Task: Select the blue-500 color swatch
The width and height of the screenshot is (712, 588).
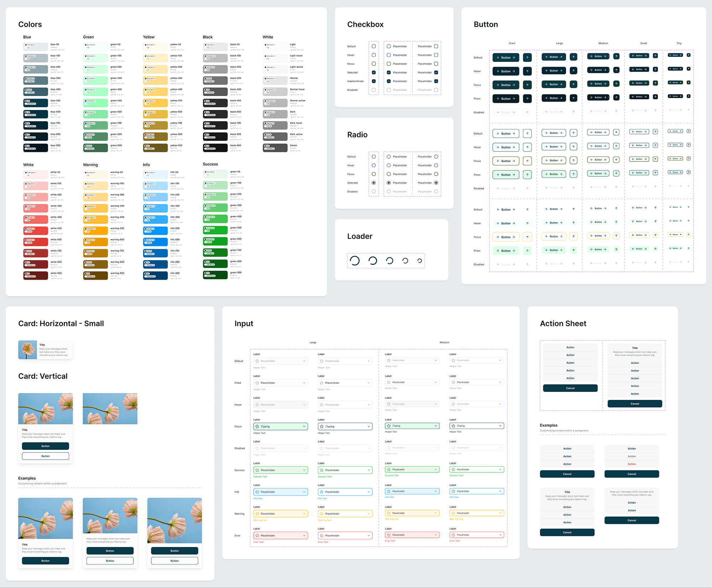Action: [x=36, y=103]
